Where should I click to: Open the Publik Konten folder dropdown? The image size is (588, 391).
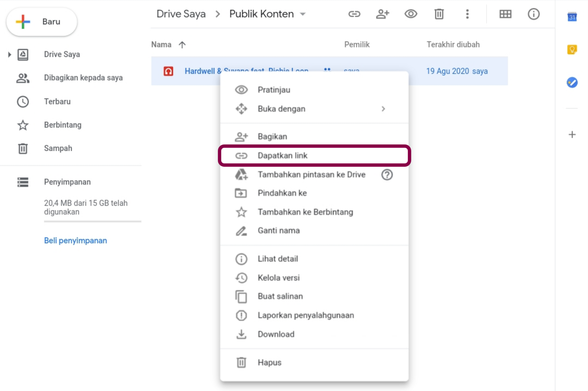coord(303,14)
